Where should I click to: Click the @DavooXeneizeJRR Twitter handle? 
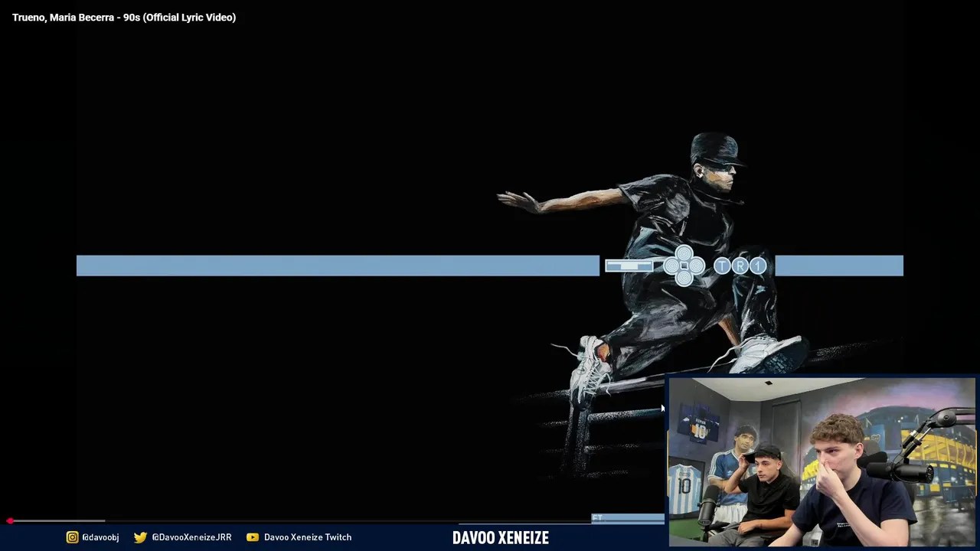point(191,537)
